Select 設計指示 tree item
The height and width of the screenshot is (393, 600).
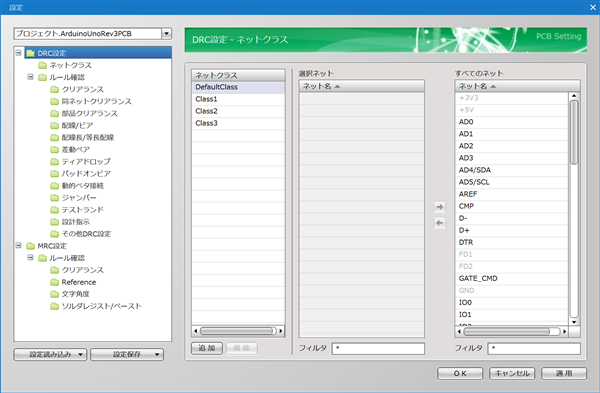click(75, 222)
